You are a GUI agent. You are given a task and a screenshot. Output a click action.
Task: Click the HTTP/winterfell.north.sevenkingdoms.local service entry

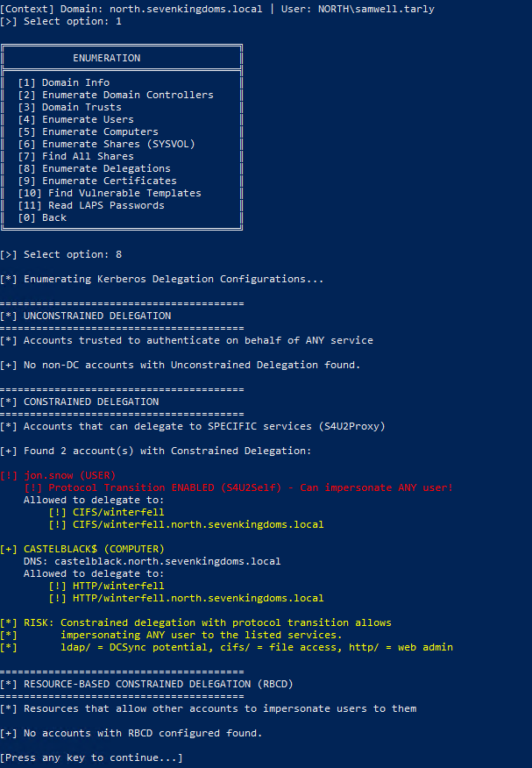(198, 598)
